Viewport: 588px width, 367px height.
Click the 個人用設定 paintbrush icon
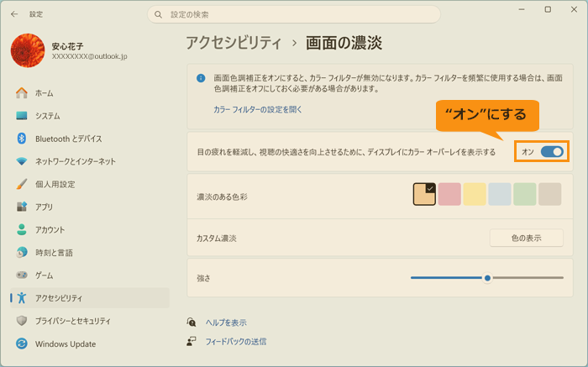click(x=22, y=184)
